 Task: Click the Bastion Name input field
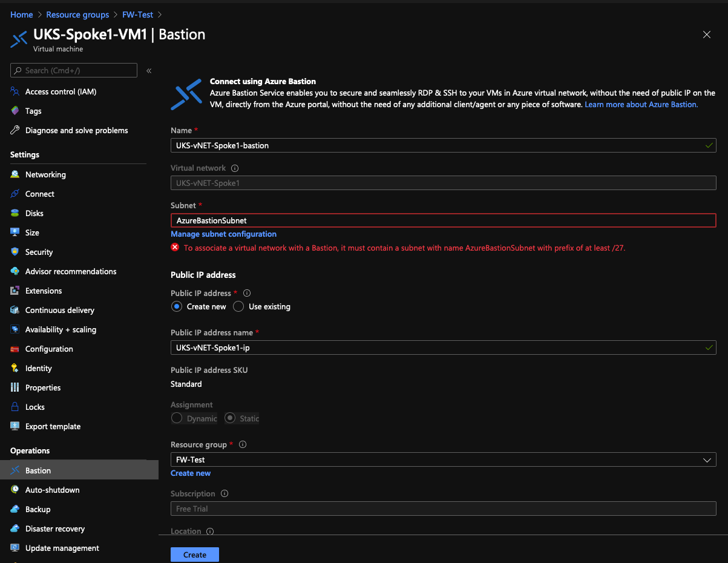click(x=444, y=145)
